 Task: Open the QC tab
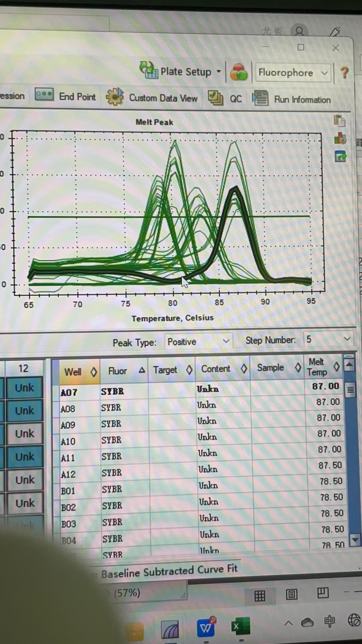(225, 98)
